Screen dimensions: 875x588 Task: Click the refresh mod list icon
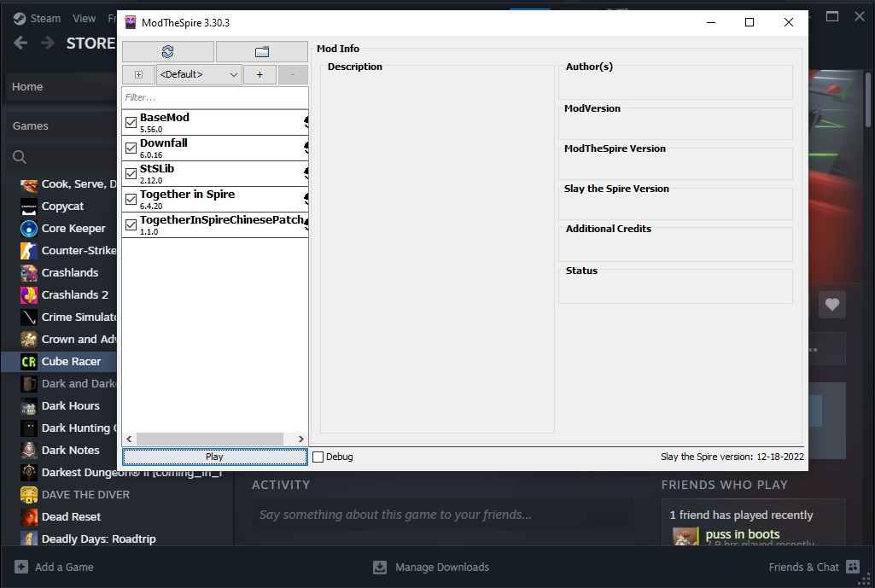(x=167, y=51)
